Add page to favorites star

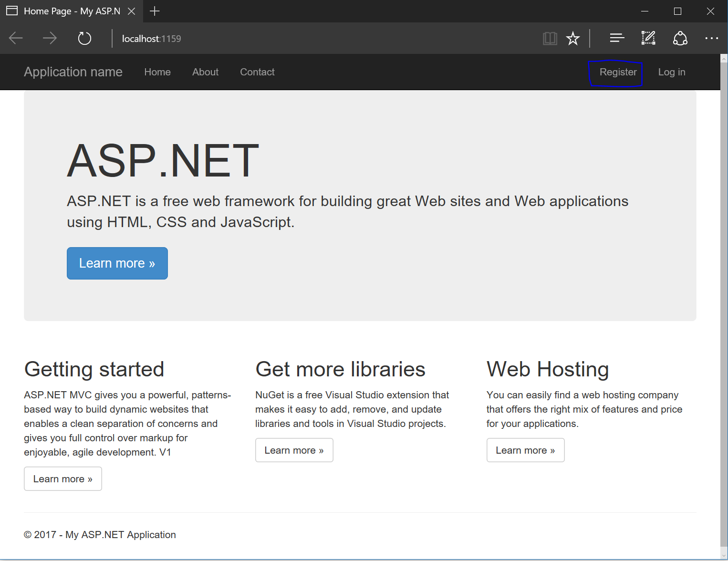pos(573,38)
